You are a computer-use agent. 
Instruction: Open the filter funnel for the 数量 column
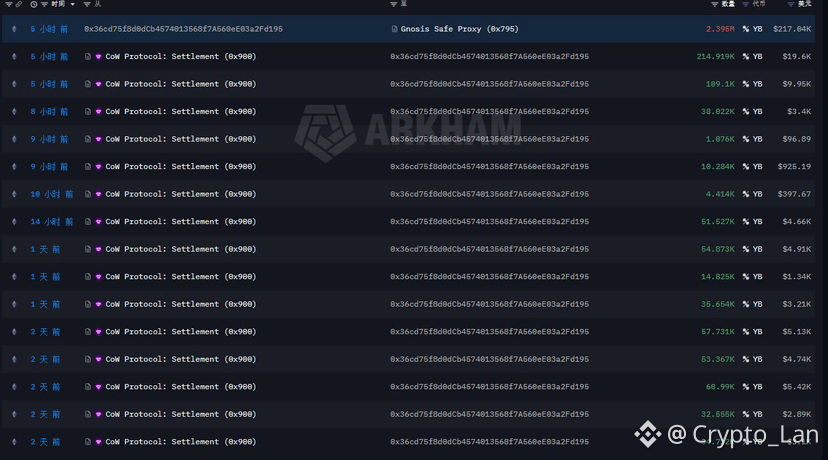tap(714, 4)
